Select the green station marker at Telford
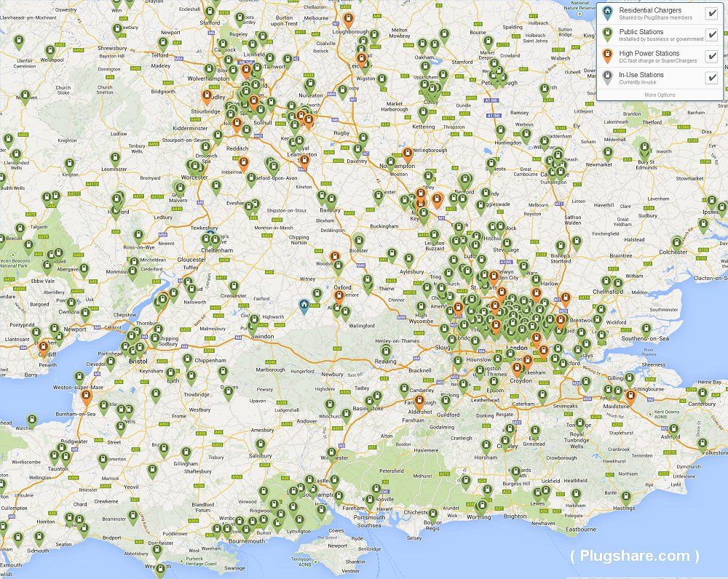 coord(162,44)
